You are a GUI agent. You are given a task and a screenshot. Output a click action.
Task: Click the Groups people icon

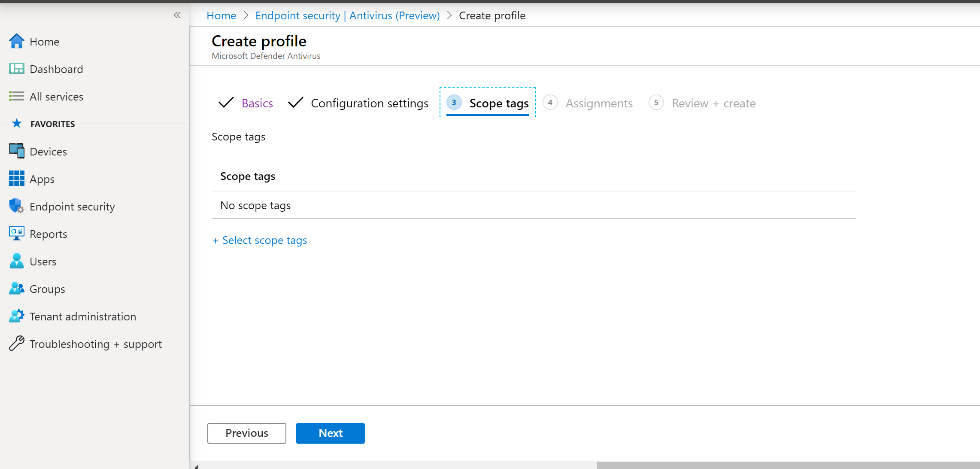point(16,289)
